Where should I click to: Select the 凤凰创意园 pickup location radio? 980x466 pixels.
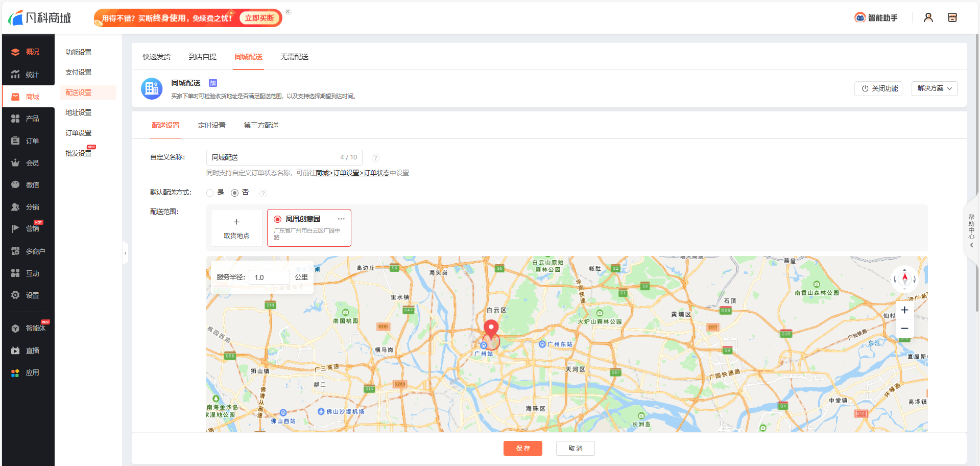pos(278,219)
